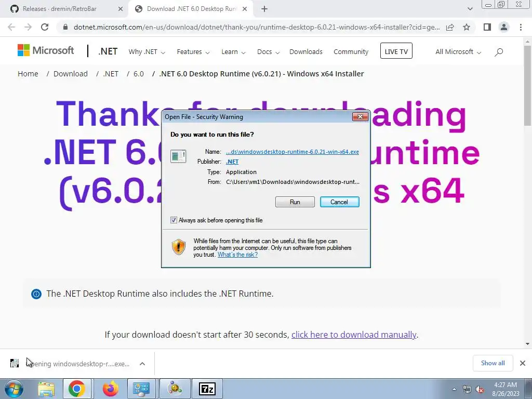The width and height of the screenshot is (532, 399).
Task: Open the Windows Start menu
Action: (14, 389)
